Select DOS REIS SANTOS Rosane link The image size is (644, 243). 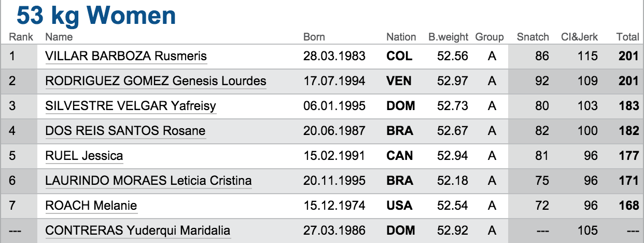[x=125, y=131]
